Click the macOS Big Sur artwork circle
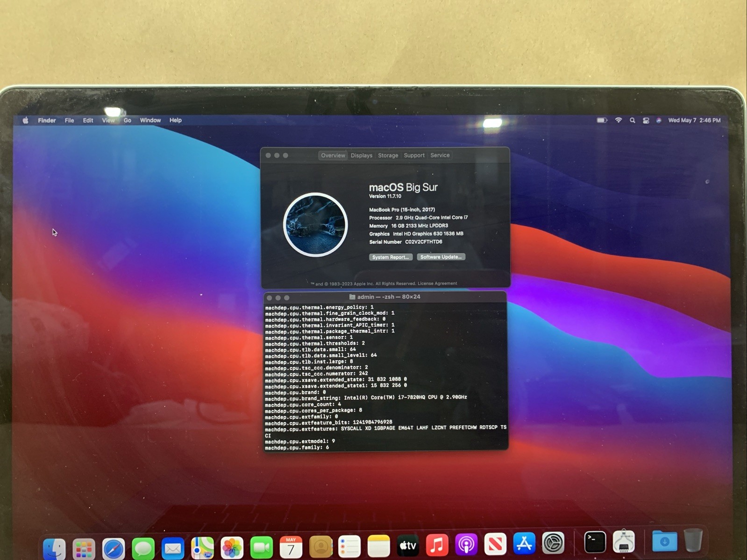747x560 pixels. pos(315,225)
